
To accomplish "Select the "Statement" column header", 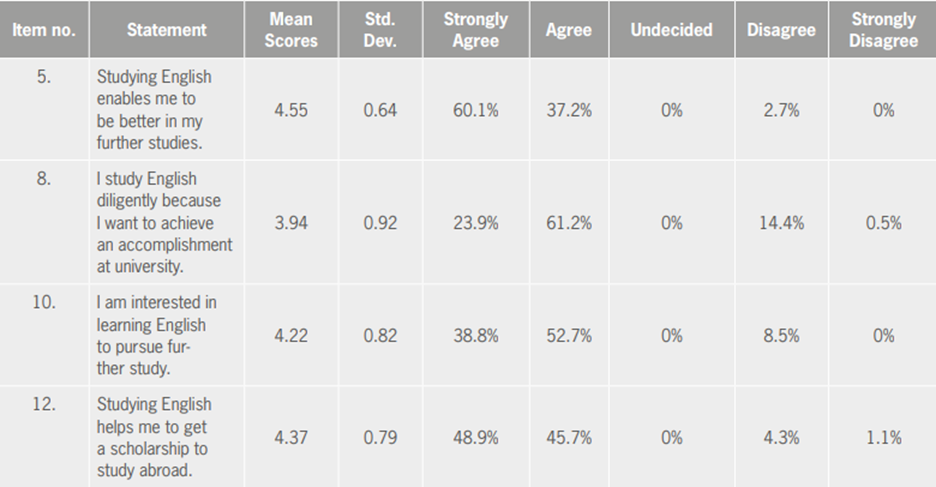I will click(165, 30).
